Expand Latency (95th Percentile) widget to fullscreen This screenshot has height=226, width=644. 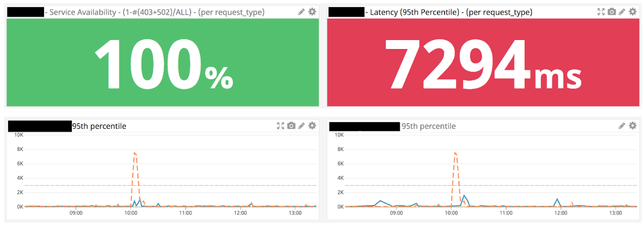(x=602, y=12)
